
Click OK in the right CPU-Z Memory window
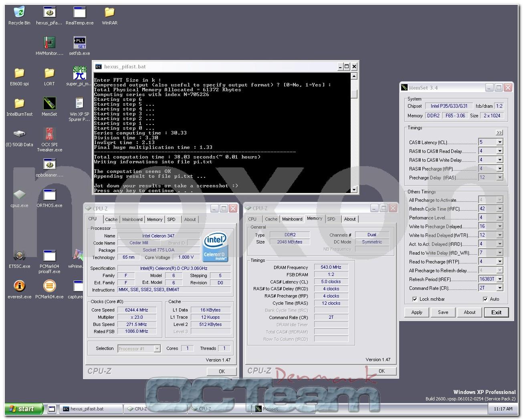click(382, 371)
